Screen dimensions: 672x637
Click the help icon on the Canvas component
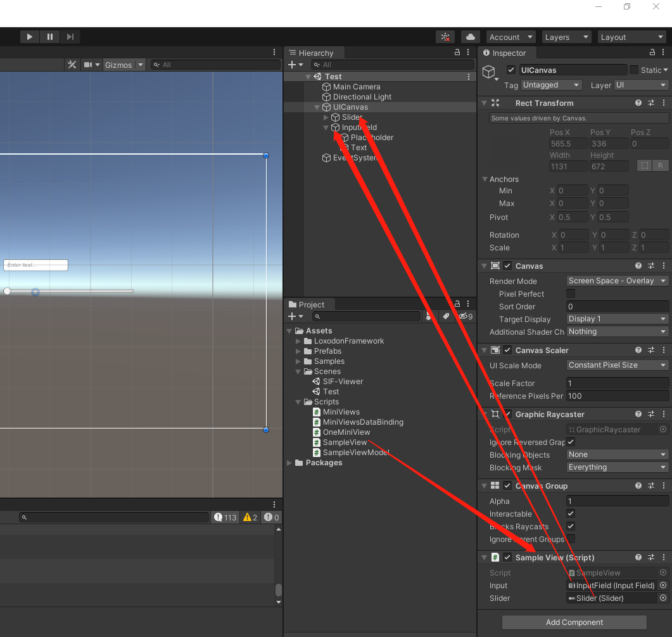638,266
